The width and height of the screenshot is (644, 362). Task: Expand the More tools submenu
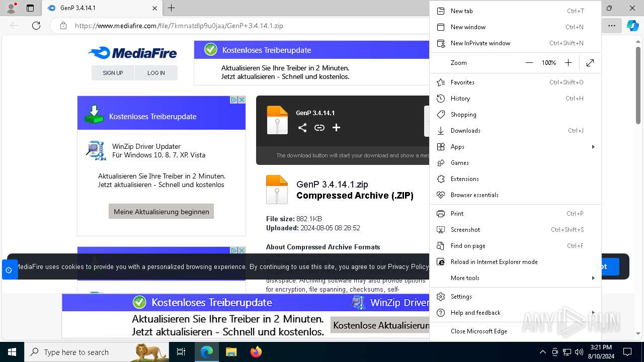[x=515, y=278]
